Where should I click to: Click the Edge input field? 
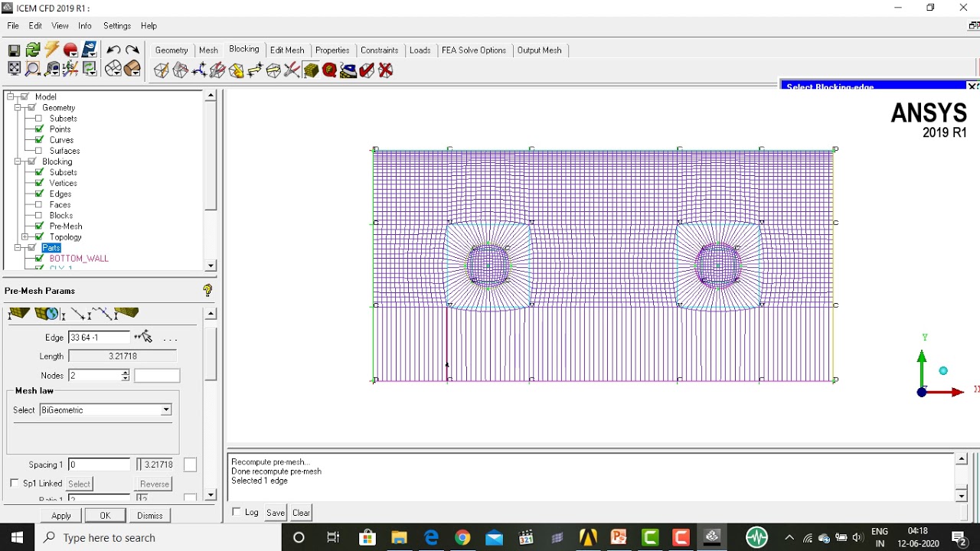tap(100, 337)
